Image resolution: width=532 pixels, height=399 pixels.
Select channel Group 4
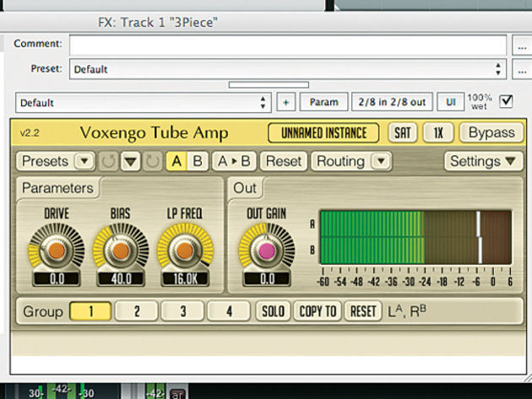pos(229,311)
